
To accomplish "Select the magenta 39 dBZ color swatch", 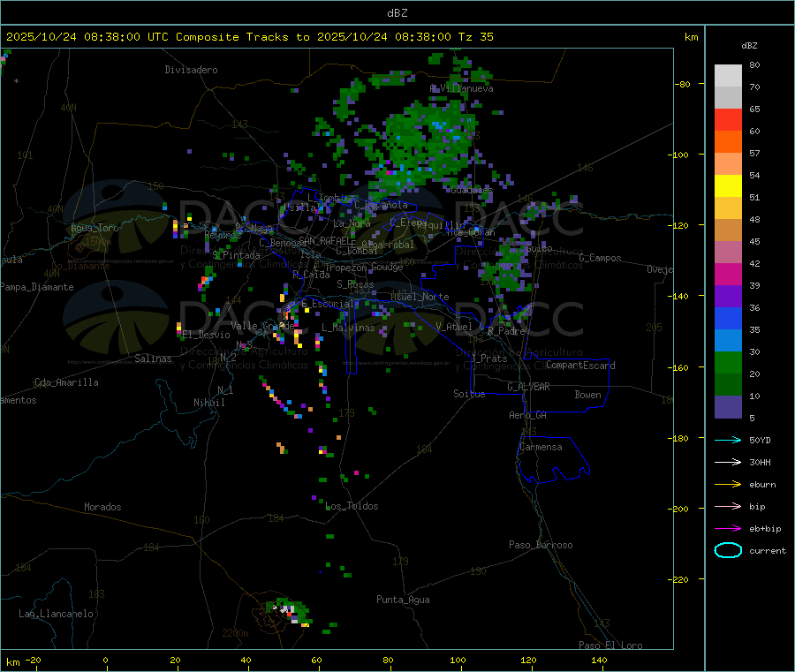I will point(728,274).
